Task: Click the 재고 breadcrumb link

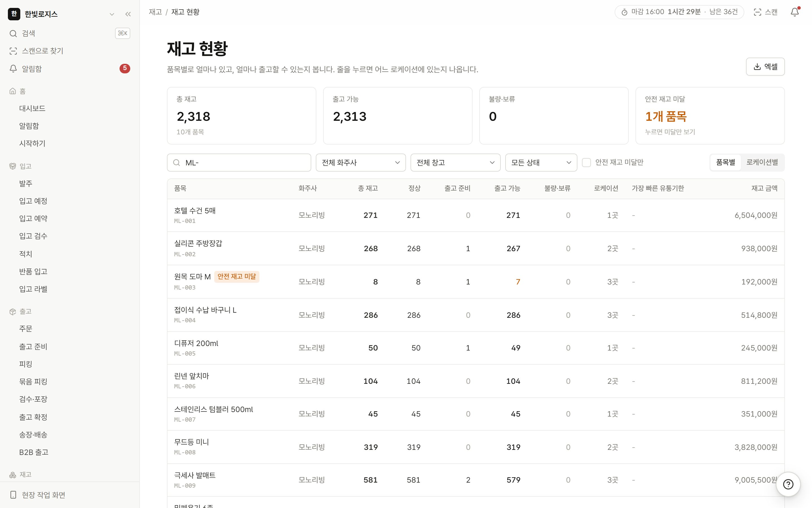Action: coord(155,12)
